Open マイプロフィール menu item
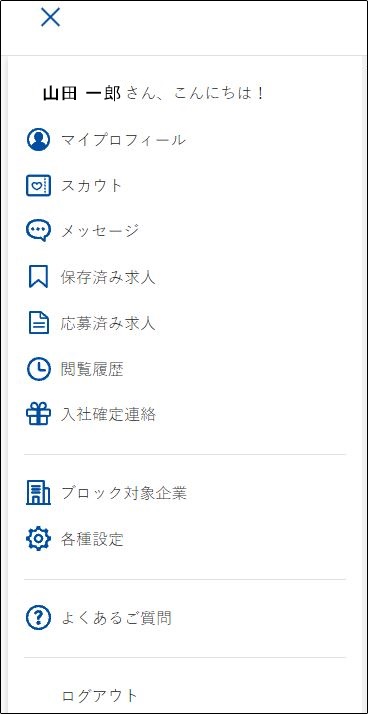This screenshot has width=368, height=714. [x=123, y=140]
